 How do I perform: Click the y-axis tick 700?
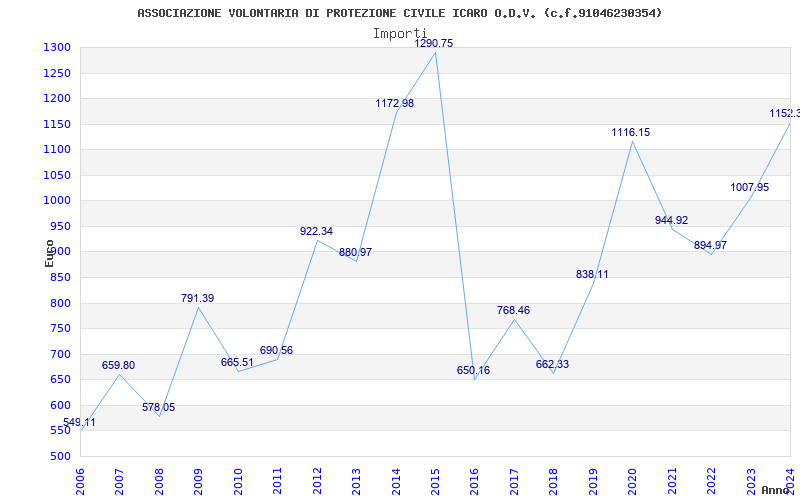click(x=60, y=355)
